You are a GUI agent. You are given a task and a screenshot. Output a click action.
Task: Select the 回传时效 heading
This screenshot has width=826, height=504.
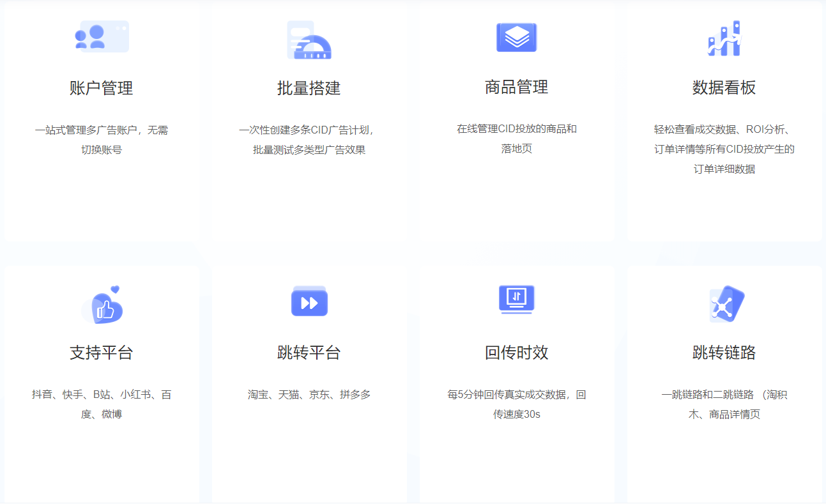(x=517, y=353)
